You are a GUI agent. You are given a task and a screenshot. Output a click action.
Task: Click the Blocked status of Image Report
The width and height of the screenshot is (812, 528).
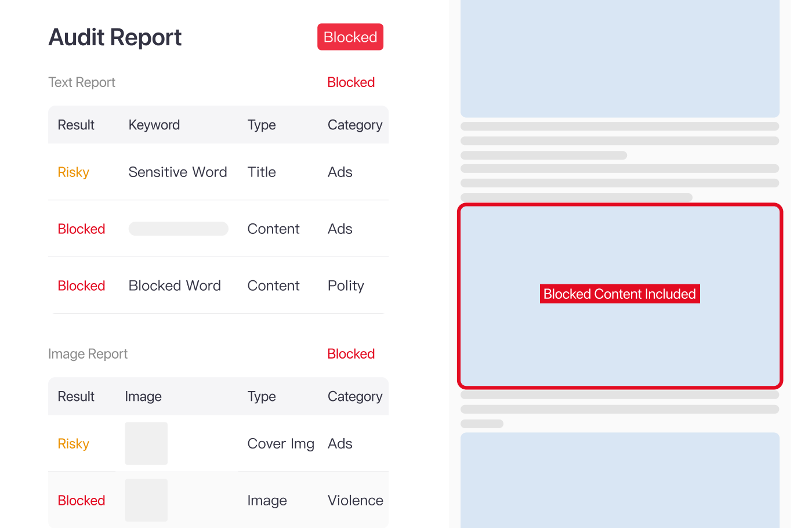click(351, 354)
